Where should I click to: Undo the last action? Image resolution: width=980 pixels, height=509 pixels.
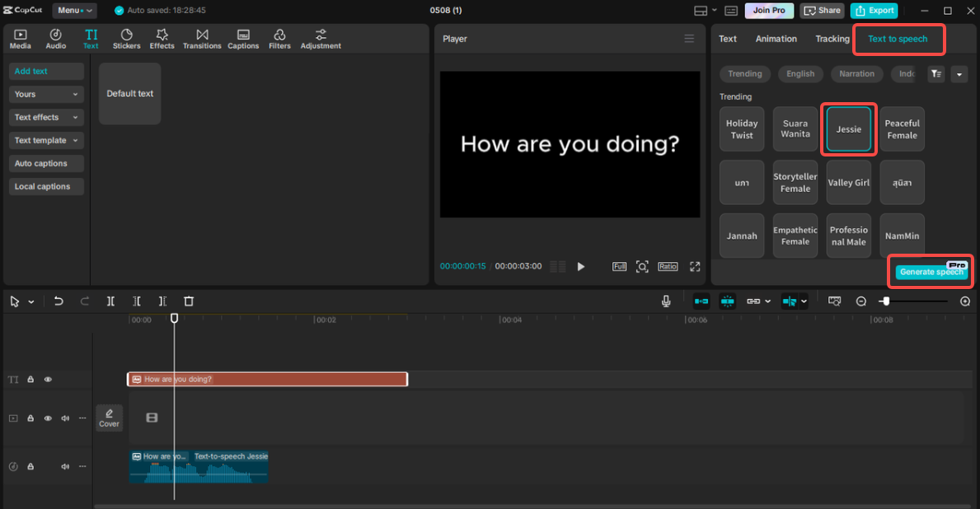58,301
